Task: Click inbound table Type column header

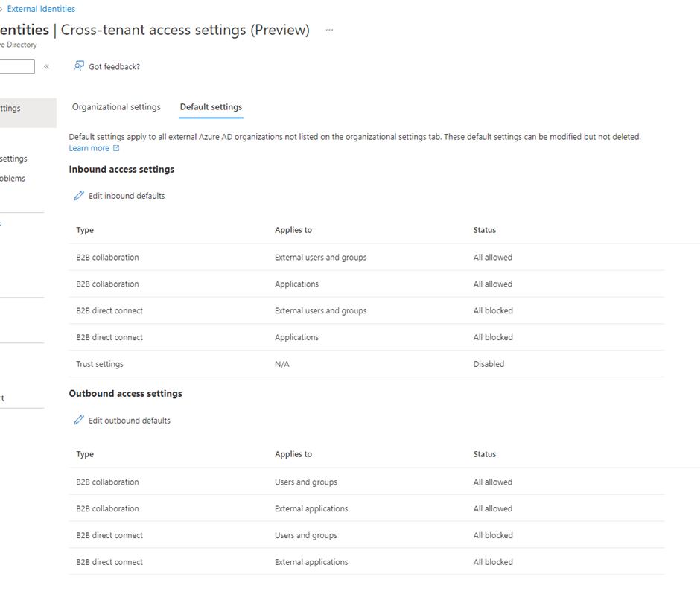Action: point(85,230)
